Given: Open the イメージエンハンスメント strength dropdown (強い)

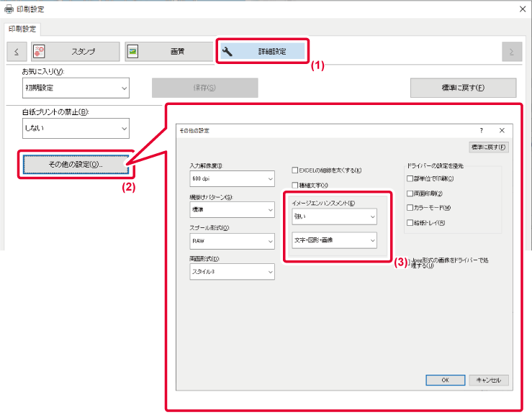Looking at the screenshot, I should [334, 216].
